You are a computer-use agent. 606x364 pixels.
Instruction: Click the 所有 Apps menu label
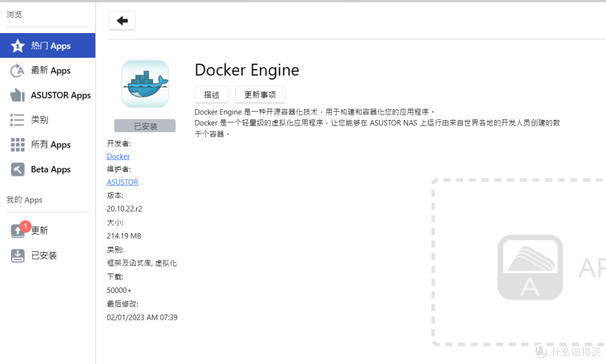click(x=50, y=145)
